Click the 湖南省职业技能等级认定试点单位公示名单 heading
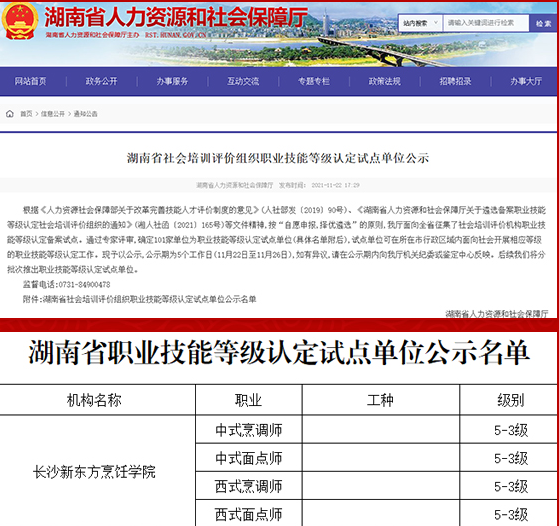 pos(279,353)
